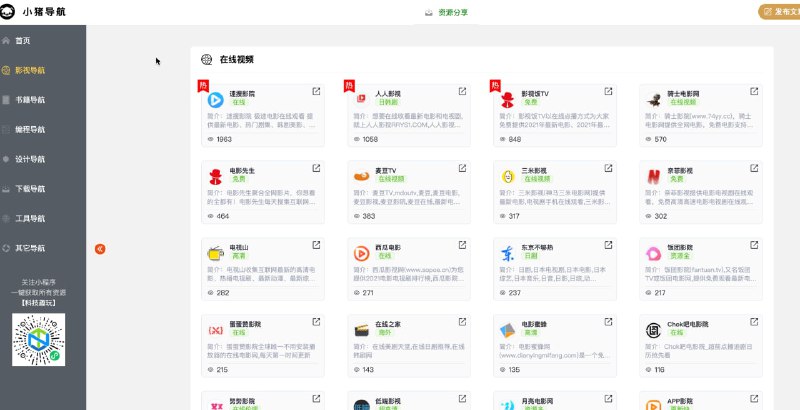Click the 日韩剧 tag on 人人影视
Viewport: 800px width, 410px height.
[x=387, y=102]
